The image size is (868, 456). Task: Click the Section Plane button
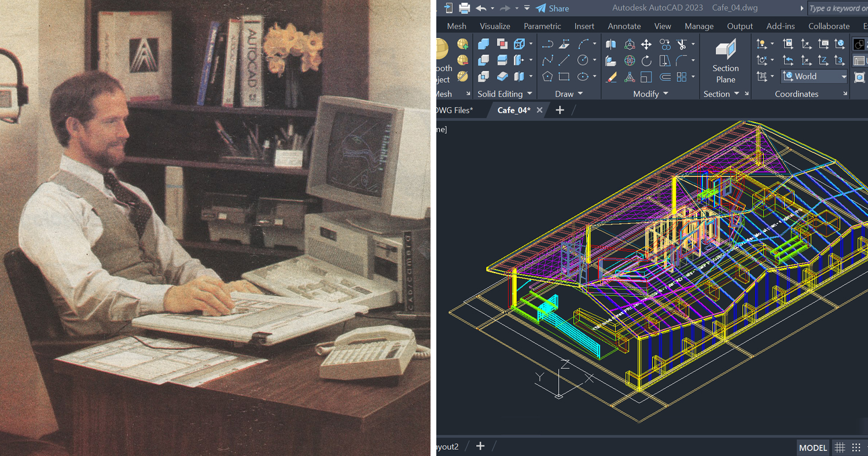pos(726,61)
